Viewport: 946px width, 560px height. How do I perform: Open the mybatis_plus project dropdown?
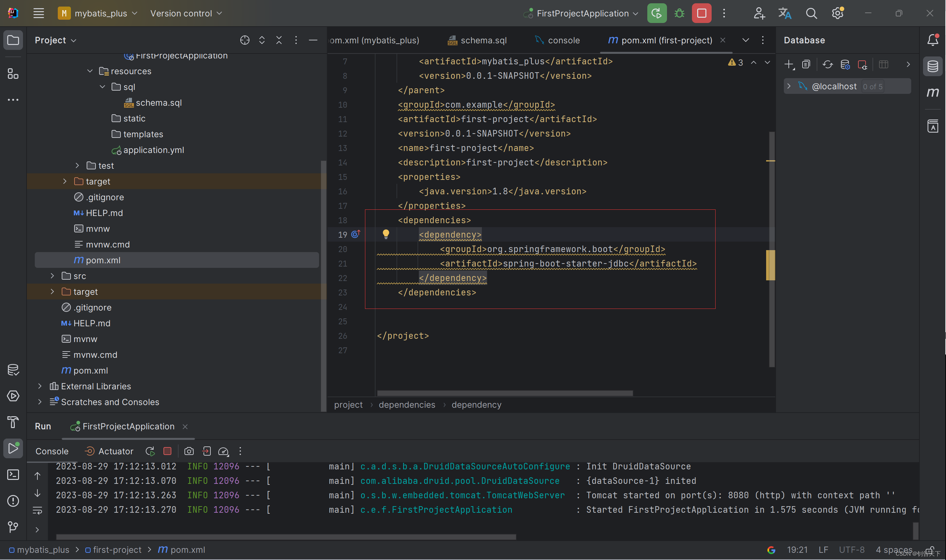pyautogui.click(x=97, y=13)
